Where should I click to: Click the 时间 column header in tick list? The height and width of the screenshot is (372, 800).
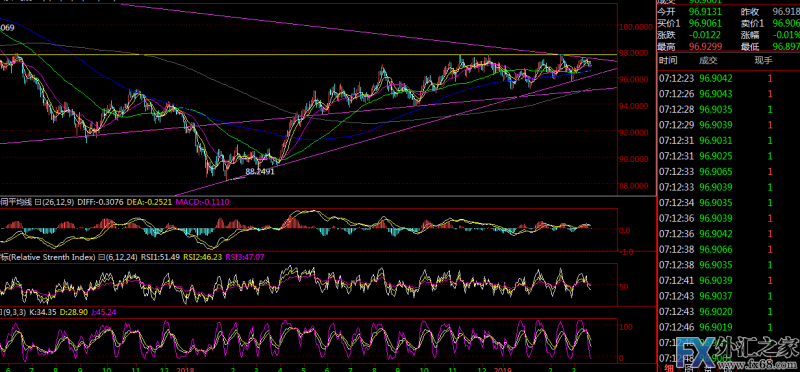tap(668, 61)
